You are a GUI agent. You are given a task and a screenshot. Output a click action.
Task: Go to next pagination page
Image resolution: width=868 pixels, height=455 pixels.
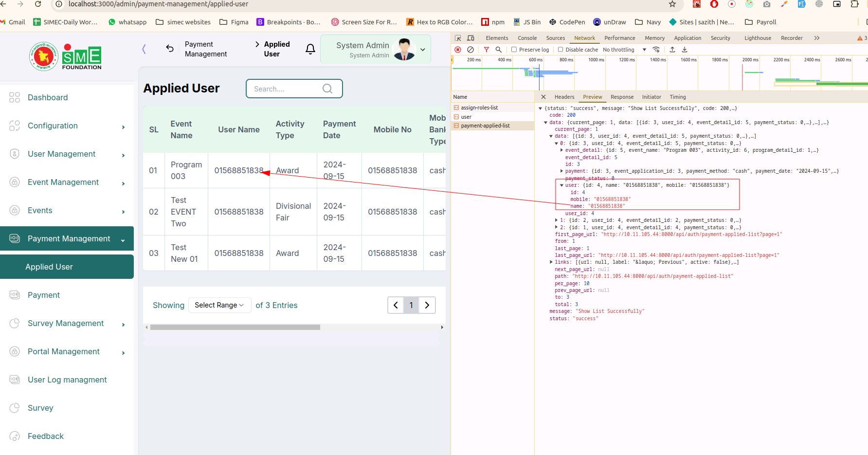pyautogui.click(x=427, y=305)
